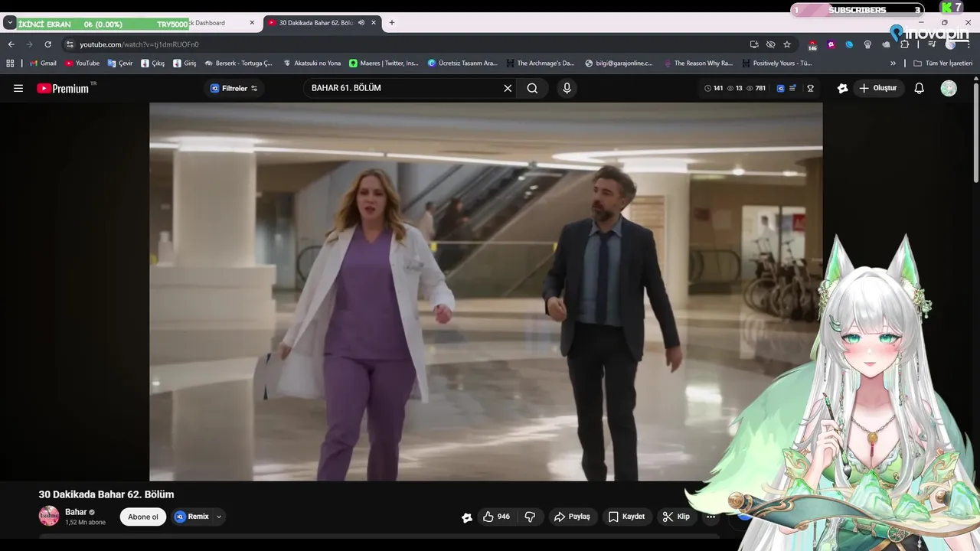Open the Tüm Yer İşaretleri folder
The image size is (980, 551).
tap(942, 64)
